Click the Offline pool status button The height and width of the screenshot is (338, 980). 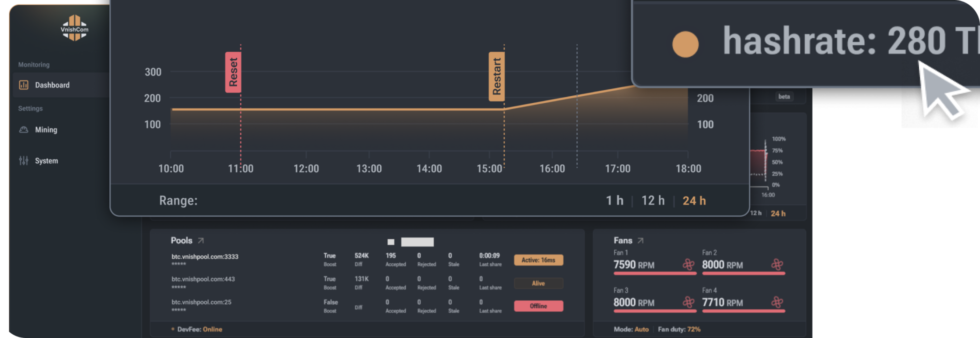pyautogui.click(x=538, y=306)
